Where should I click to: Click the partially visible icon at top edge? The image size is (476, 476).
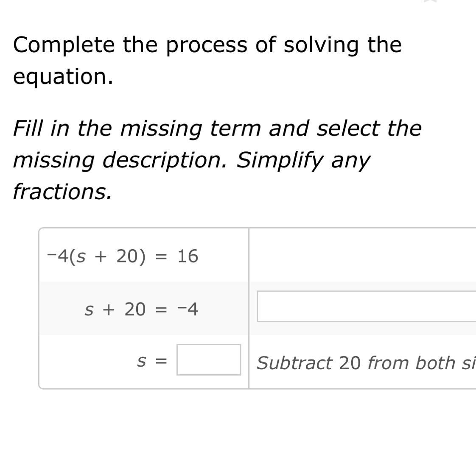(x=430, y=1)
